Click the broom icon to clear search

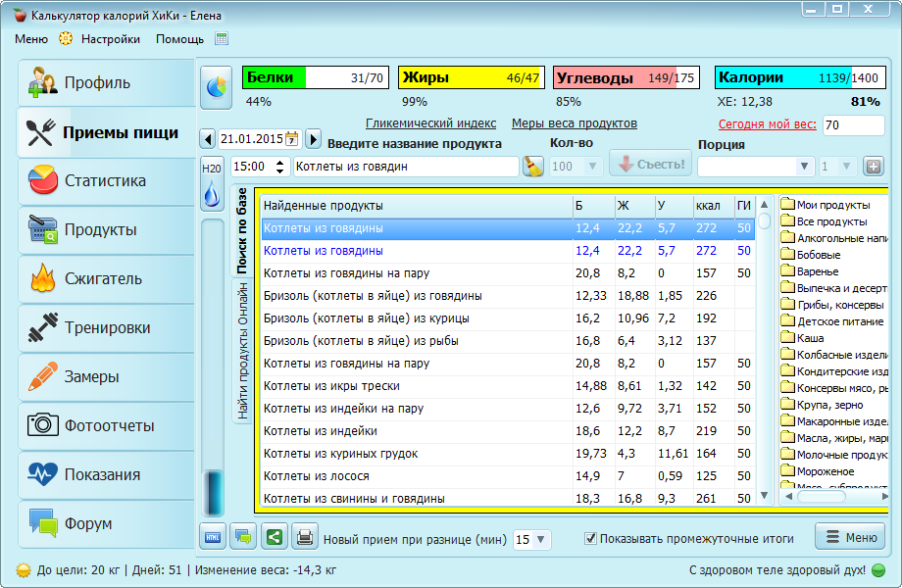tap(532, 167)
